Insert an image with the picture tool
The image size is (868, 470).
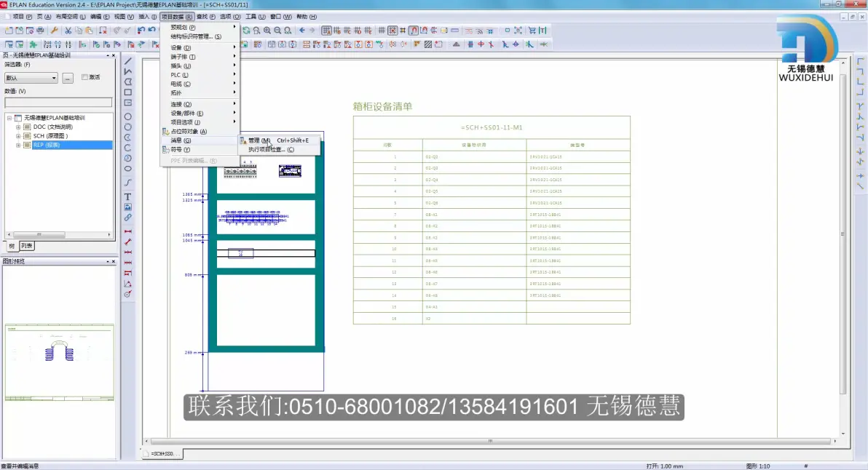pyautogui.click(x=128, y=207)
